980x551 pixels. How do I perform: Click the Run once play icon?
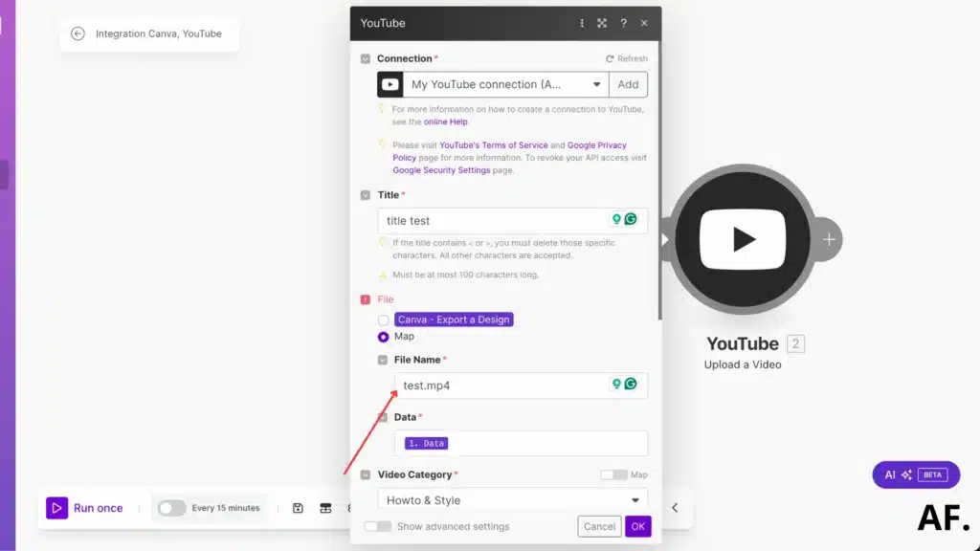click(x=56, y=508)
